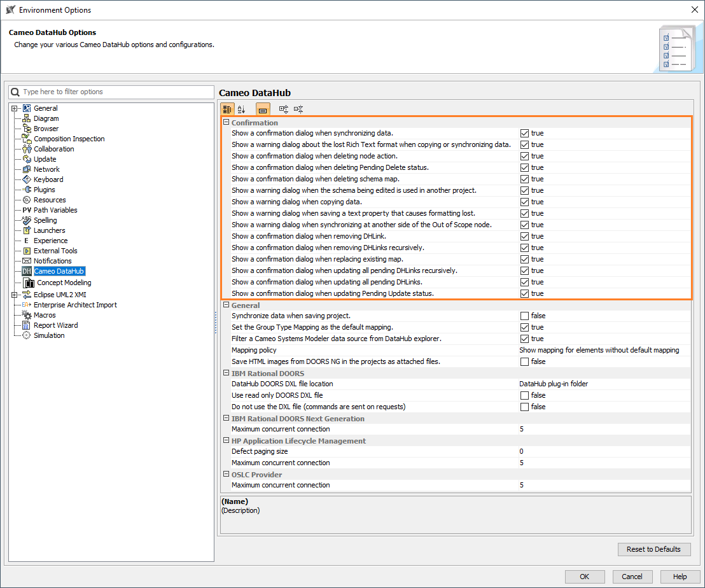705x588 pixels.
Task: Expand all categories using toolbar icon
Action: (283, 109)
